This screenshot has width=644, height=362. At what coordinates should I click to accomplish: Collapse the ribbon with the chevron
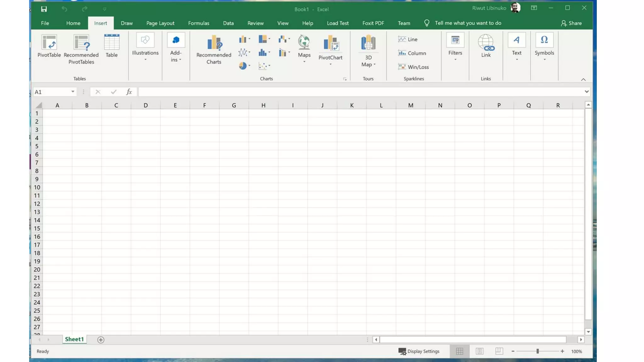pyautogui.click(x=583, y=80)
